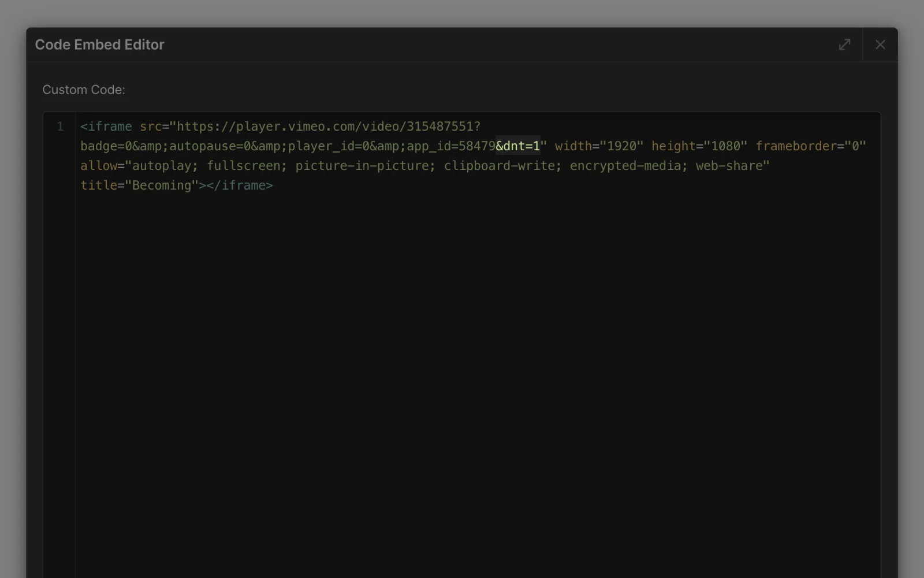
Task: Click the web-share permission text
Action: coord(729,166)
